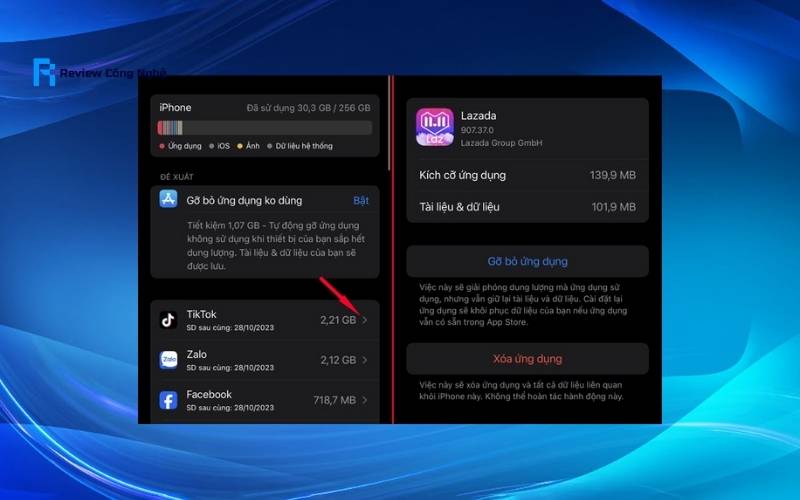Image resolution: width=800 pixels, height=500 pixels.
Task: Click the delete warning text under Xóa ứng dụng
Action: (x=521, y=391)
